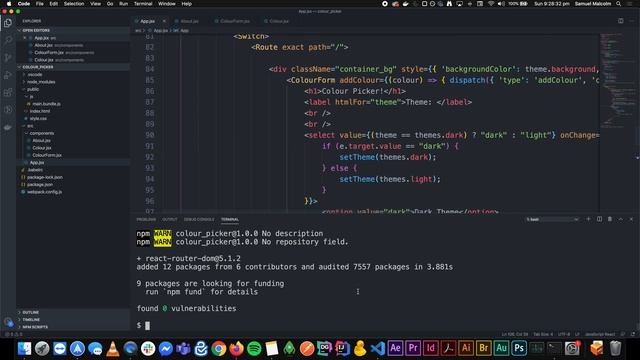640x360 pixels.
Task: Launch Spotify from the dock
Action: tap(254, 349)
